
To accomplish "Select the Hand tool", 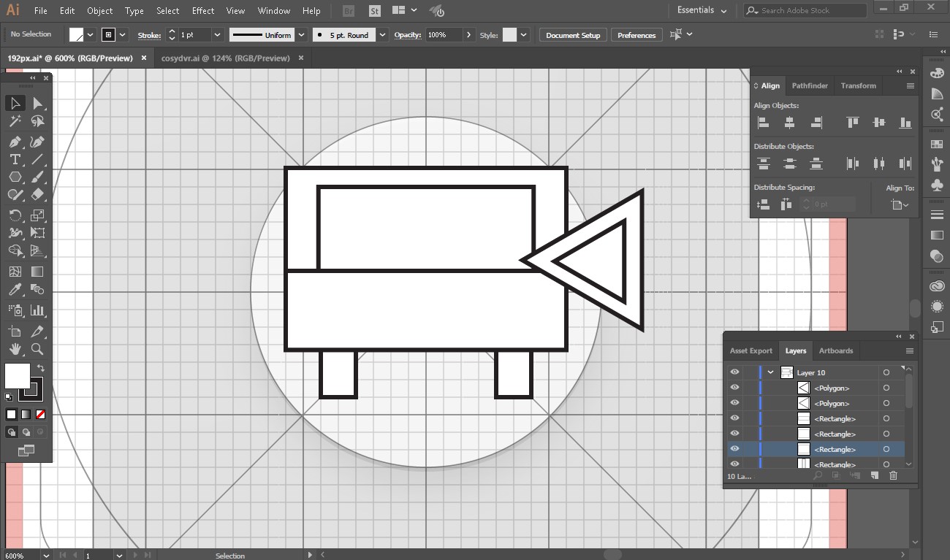I will [x=15, y=349].
